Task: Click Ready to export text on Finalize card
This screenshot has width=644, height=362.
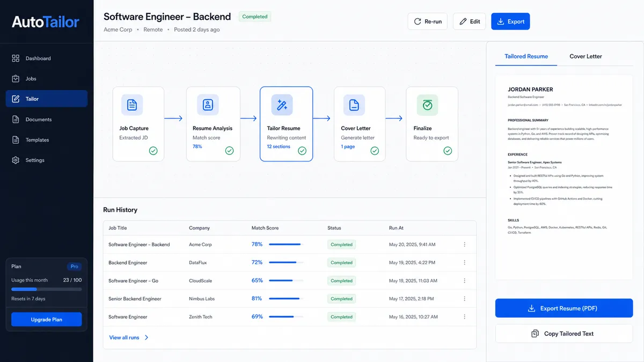Action: (x=431, y=138)
